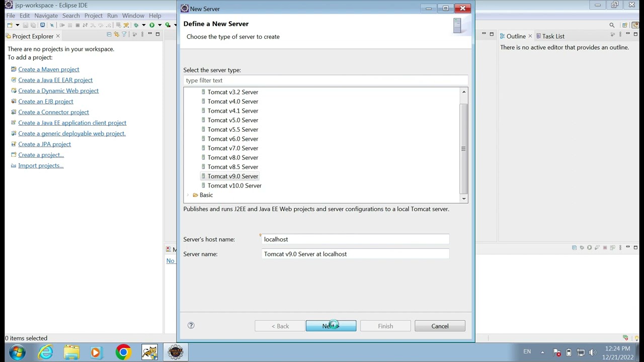Screen dimensions: 644x362
Task: Click the server type list scrollbar thumb
Action: [x=464, y=149]
